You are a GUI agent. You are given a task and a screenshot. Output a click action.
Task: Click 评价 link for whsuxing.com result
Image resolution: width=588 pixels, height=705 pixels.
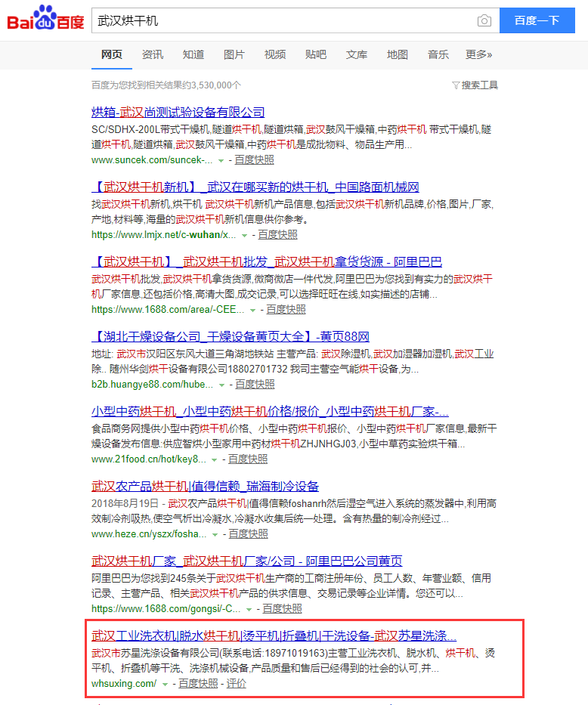tap(237, 683)
